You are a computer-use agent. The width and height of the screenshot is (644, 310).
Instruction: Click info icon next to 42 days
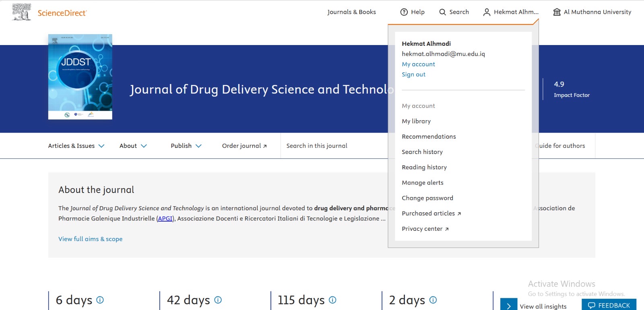218,300
